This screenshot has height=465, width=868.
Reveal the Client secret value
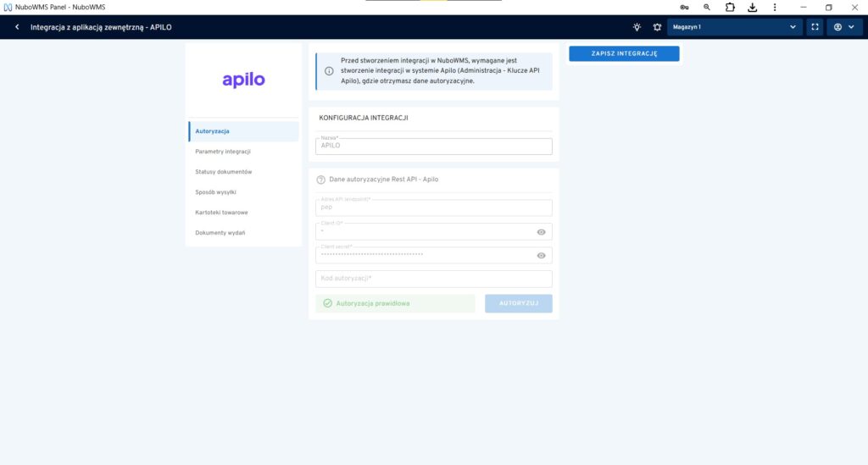coord(541,255)
